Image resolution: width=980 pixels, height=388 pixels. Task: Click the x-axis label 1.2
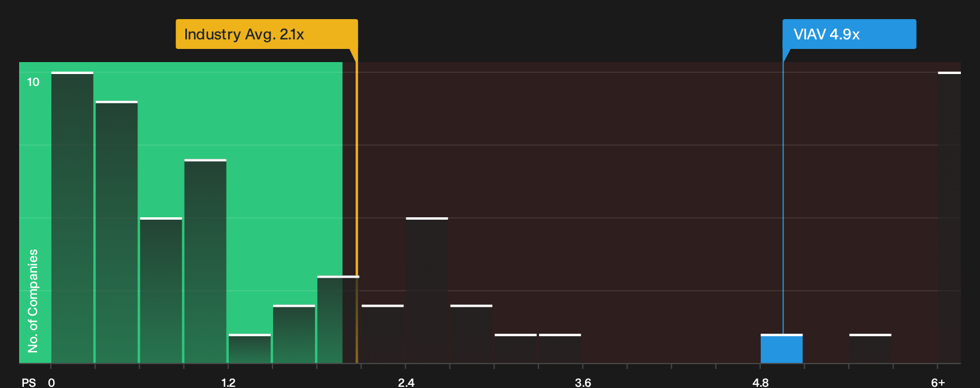point(228,382)
